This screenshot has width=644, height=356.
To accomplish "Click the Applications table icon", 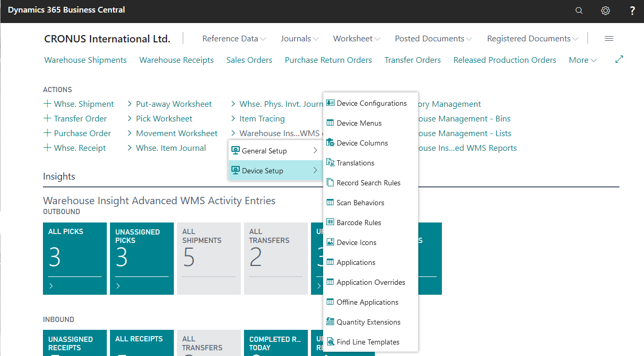I will coord(330,262).
